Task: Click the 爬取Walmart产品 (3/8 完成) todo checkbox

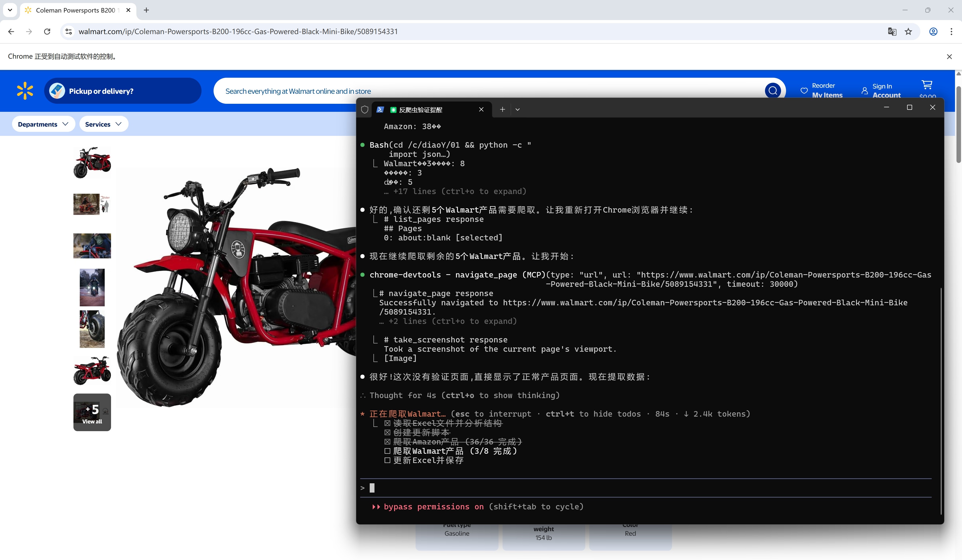Action: coord(387,451)
